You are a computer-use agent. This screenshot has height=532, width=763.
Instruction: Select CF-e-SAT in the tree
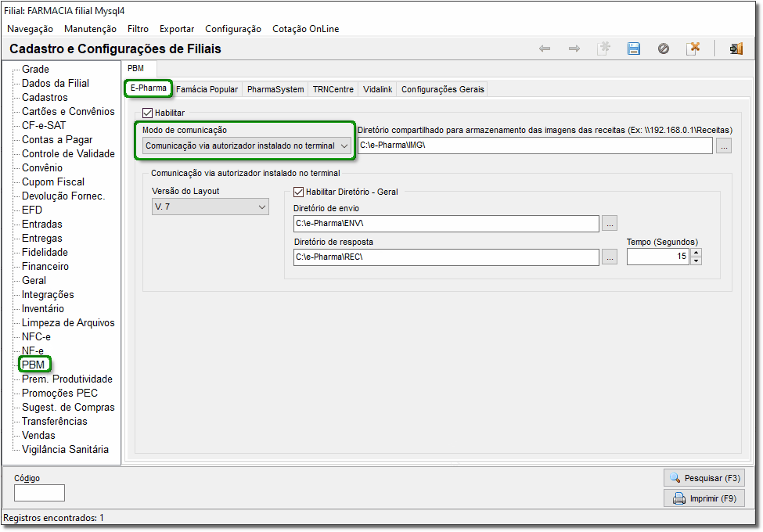[44, 125]
